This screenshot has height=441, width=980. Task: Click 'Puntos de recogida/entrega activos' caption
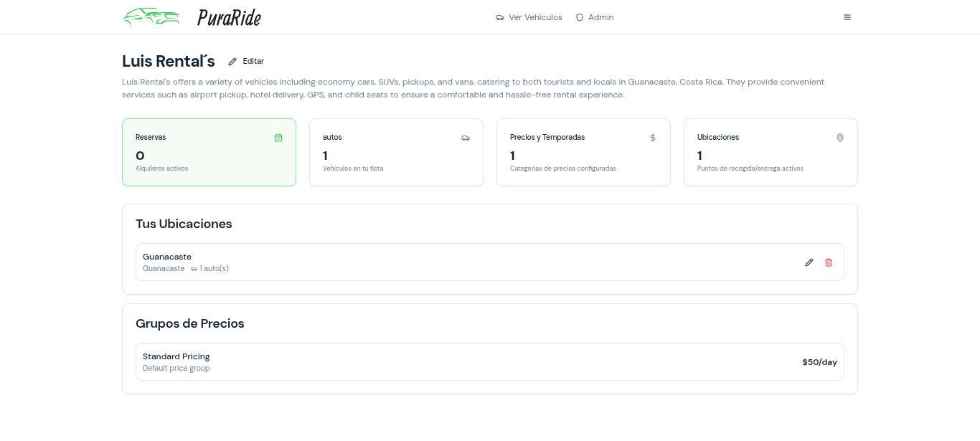(750, 169)
